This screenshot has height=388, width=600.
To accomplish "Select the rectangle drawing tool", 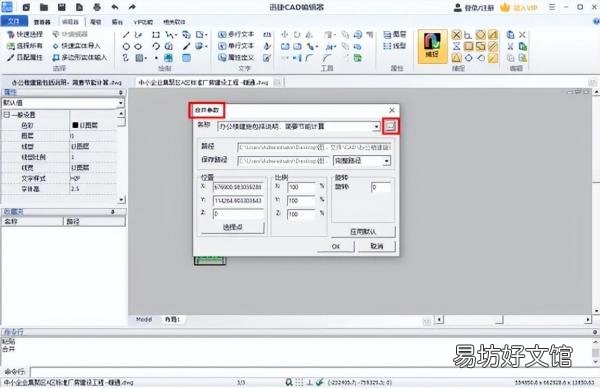I will tap(156, 35).
